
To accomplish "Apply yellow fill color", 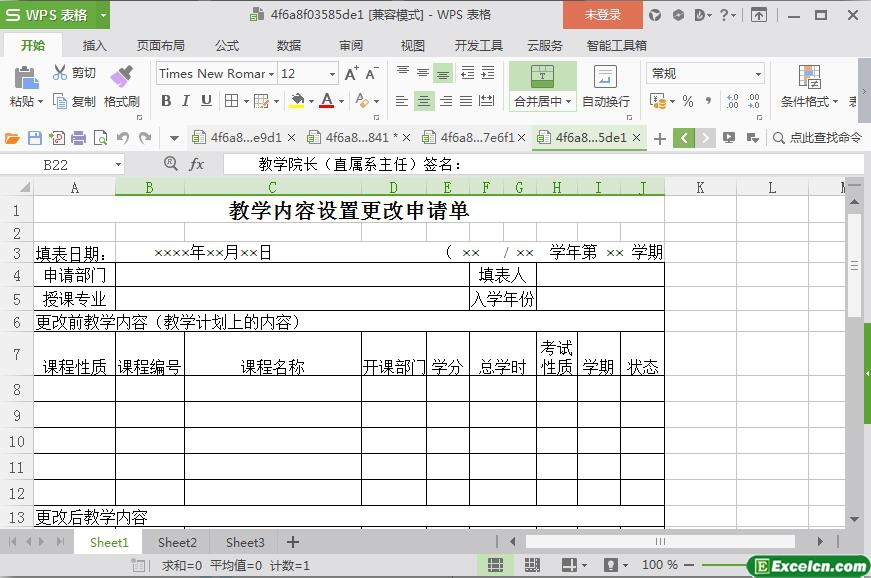I will click(298, 101).
